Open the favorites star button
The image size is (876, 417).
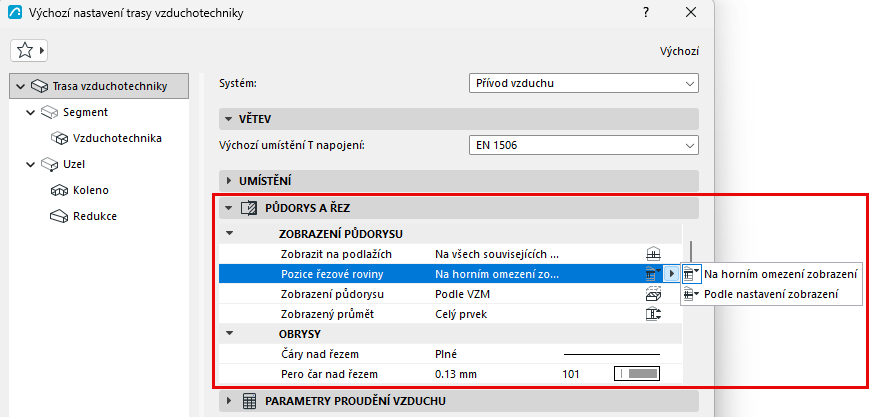[28, 51]
